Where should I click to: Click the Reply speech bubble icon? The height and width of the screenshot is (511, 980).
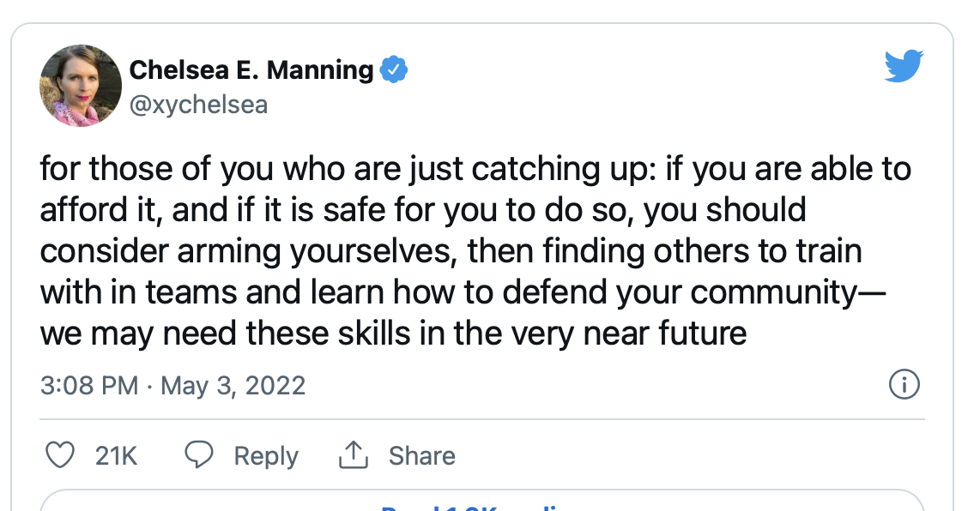(x=200, y=455)
